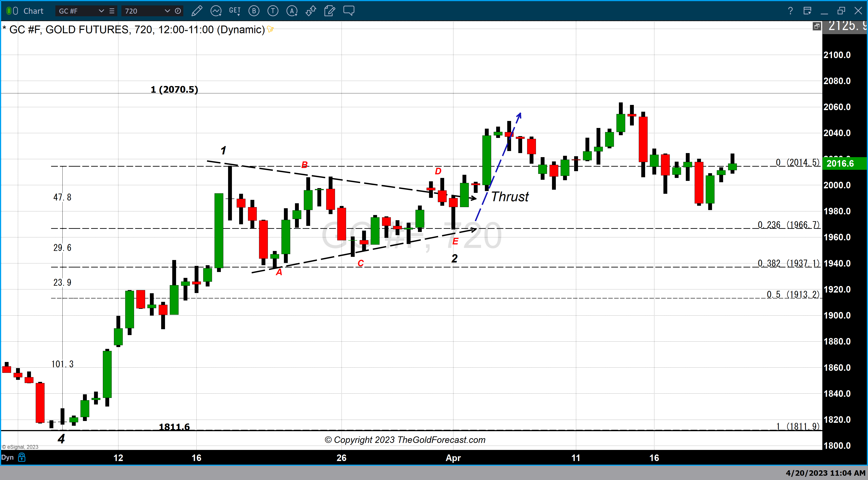Image resolution: width=868 pixels, height=480 pixels.
Task: Click the green window link indicator
Action: point(9,11)
